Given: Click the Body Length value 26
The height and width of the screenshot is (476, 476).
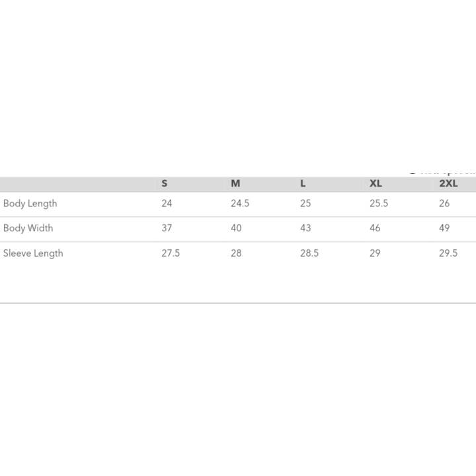Looking at the screenshot, I should pos(444,204).
